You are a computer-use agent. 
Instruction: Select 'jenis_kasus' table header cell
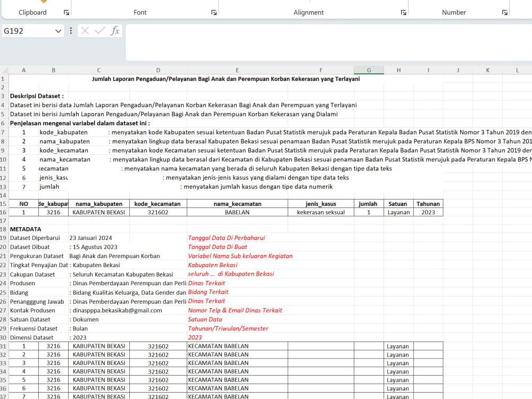click(321, 204)
